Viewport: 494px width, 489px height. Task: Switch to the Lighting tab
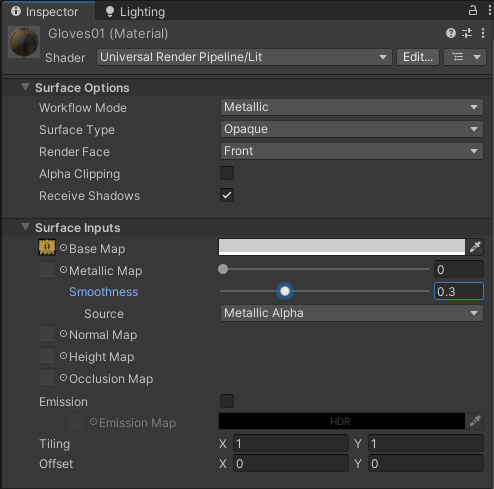tap(135, 12)
